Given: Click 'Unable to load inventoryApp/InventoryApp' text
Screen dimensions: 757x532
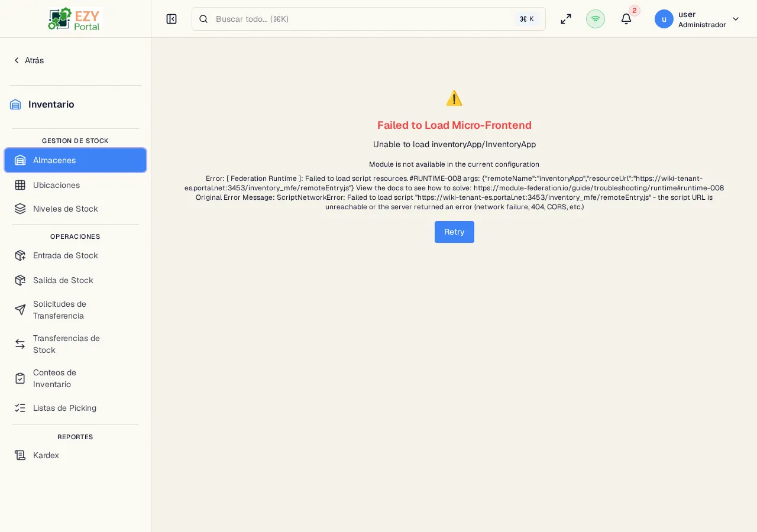Looking at the screenshot, I should click(454, 144).
